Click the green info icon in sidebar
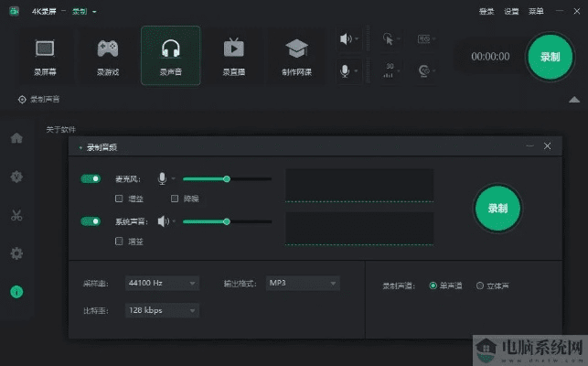Viewport: 588px width, 366px height. (x=16, y=292)
